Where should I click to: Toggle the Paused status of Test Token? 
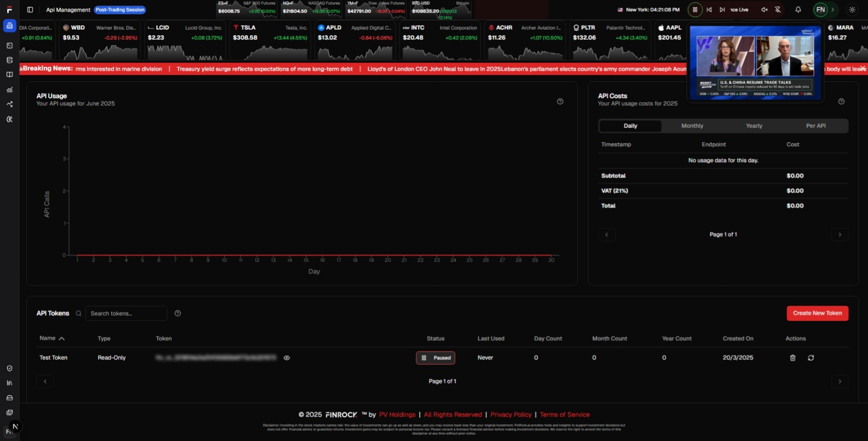tap(435, 358)
